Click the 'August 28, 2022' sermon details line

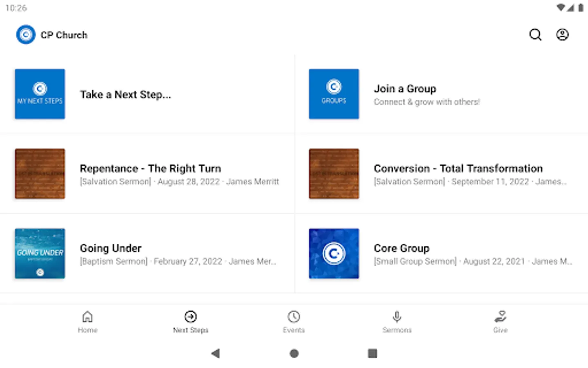click(x=179, y=182)
